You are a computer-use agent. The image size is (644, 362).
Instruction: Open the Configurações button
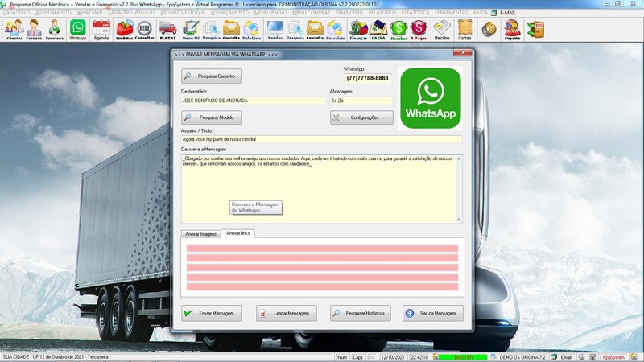coord(361,117)
